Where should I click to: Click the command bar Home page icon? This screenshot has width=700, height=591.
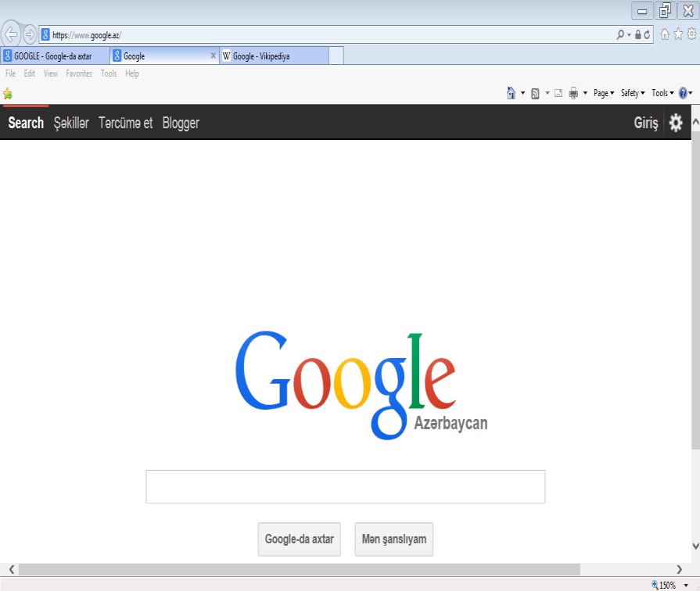(x=512, y=93)
